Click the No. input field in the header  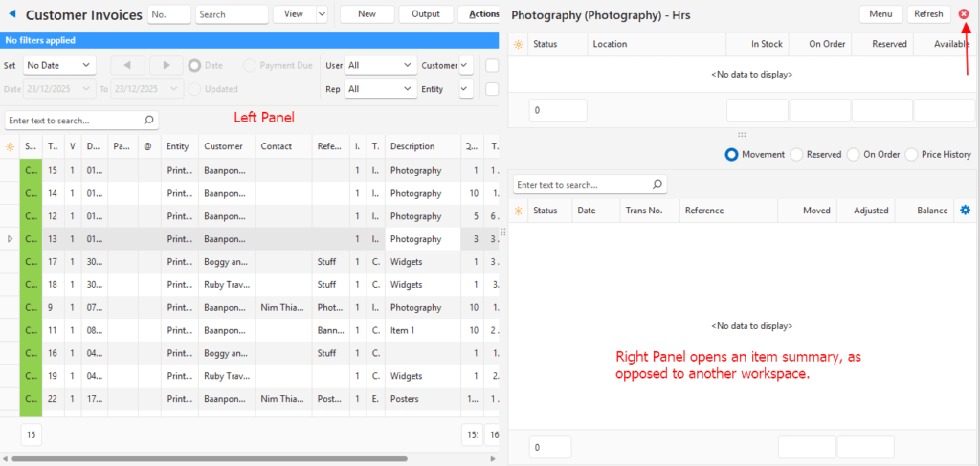(169, 14)
